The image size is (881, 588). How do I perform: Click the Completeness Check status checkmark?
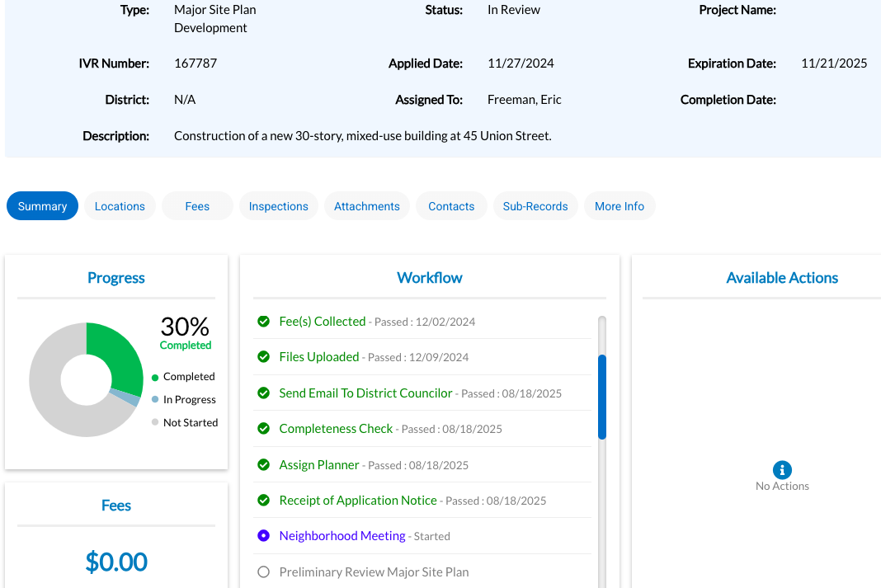263,429
